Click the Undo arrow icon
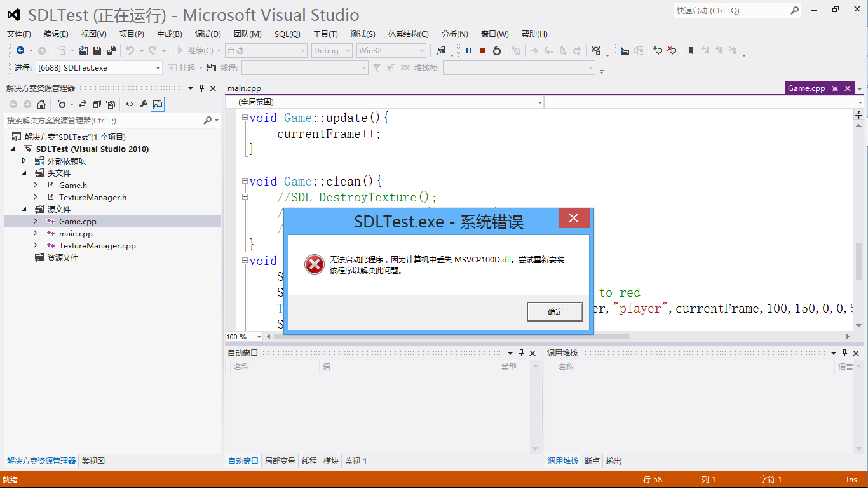The image size is (868, 488). tap(130, 51)
